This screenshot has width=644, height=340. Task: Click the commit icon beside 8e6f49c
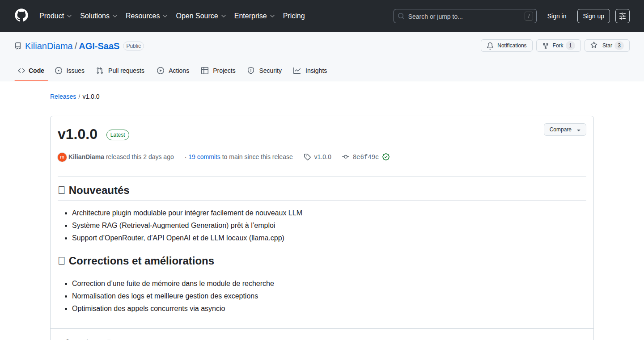(x=346, y=157)
